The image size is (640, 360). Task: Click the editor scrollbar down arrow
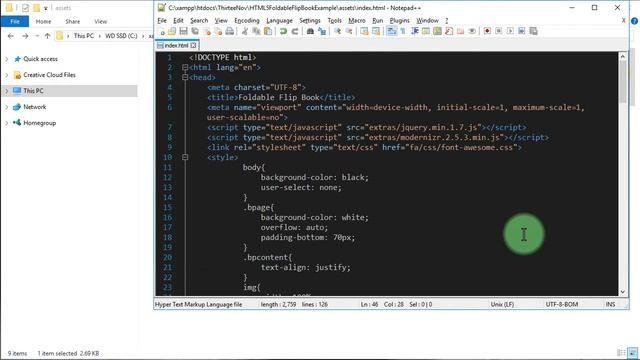pyautogui.click(x=622, y=291)
